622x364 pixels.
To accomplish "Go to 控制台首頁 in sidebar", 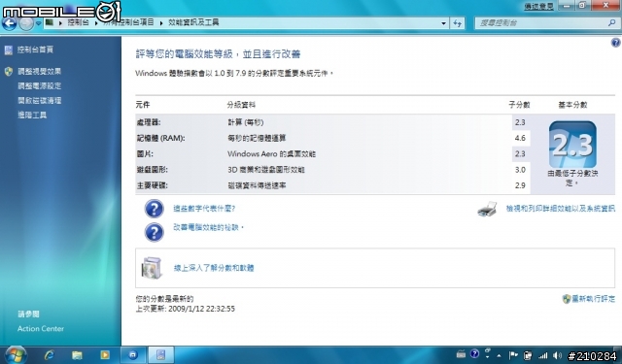I will point(35,50).
